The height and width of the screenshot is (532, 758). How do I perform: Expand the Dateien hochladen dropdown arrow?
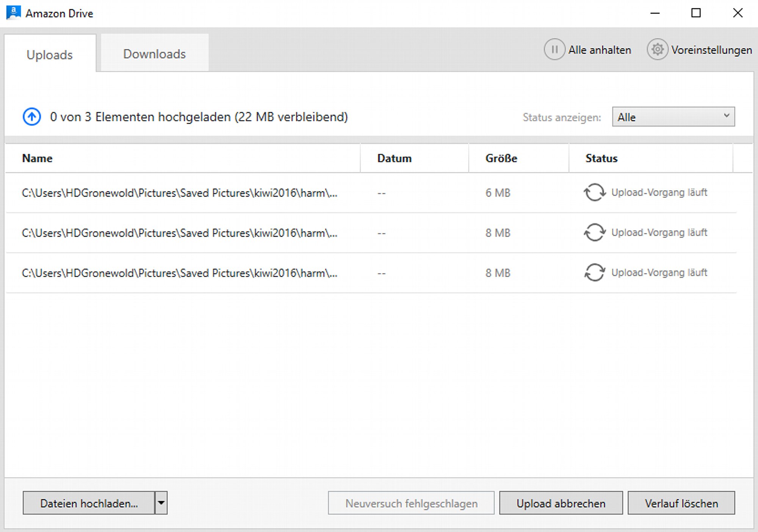pyautogui.click(x=161, y=503)
